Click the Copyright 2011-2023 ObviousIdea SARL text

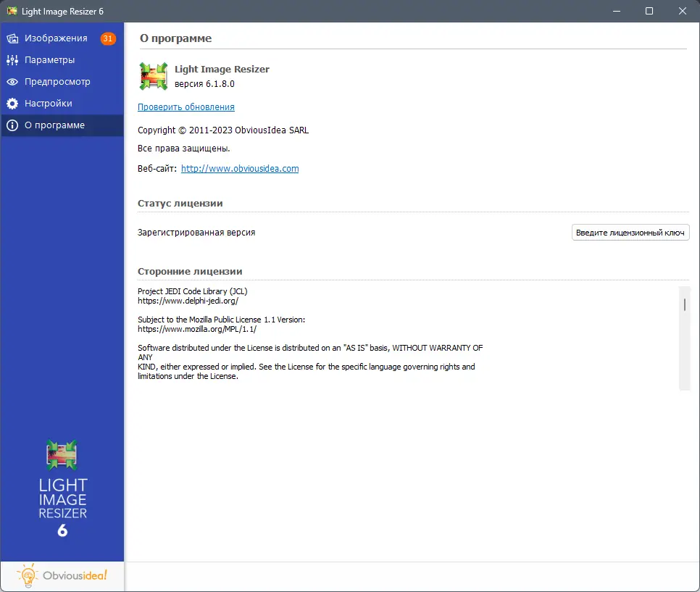(223, 130)
